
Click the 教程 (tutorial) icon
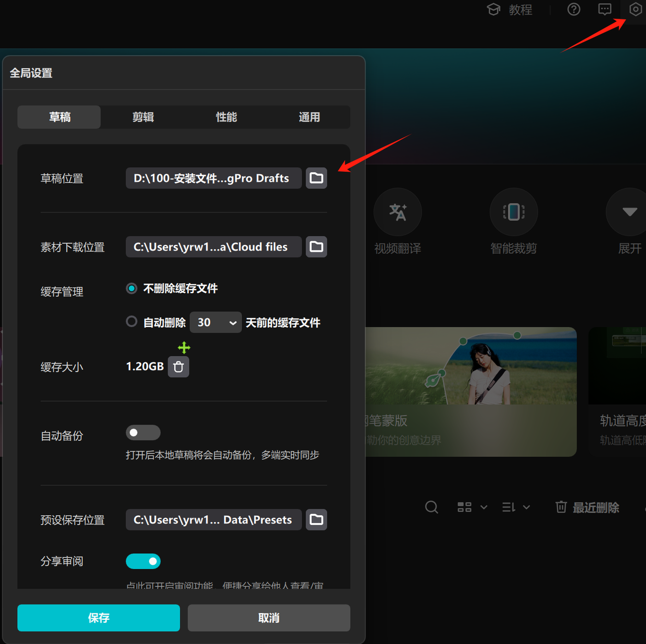(510, 10)
